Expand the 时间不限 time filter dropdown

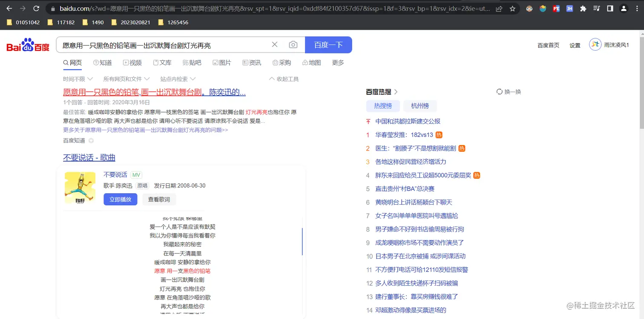point(78,79)
